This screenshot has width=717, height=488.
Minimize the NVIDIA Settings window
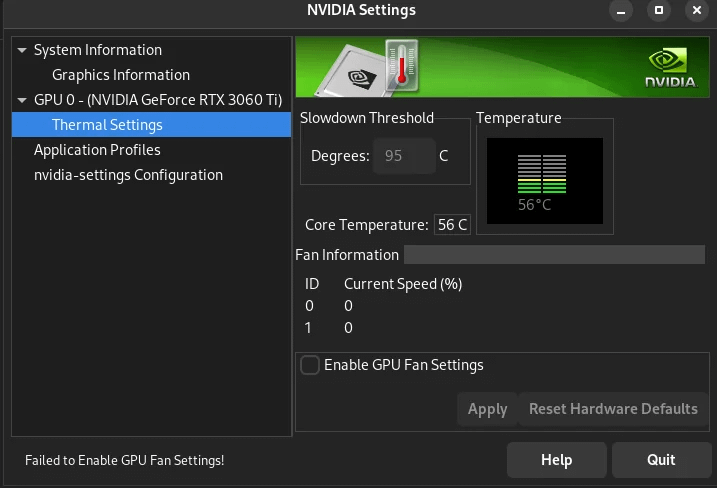(621, 11)
